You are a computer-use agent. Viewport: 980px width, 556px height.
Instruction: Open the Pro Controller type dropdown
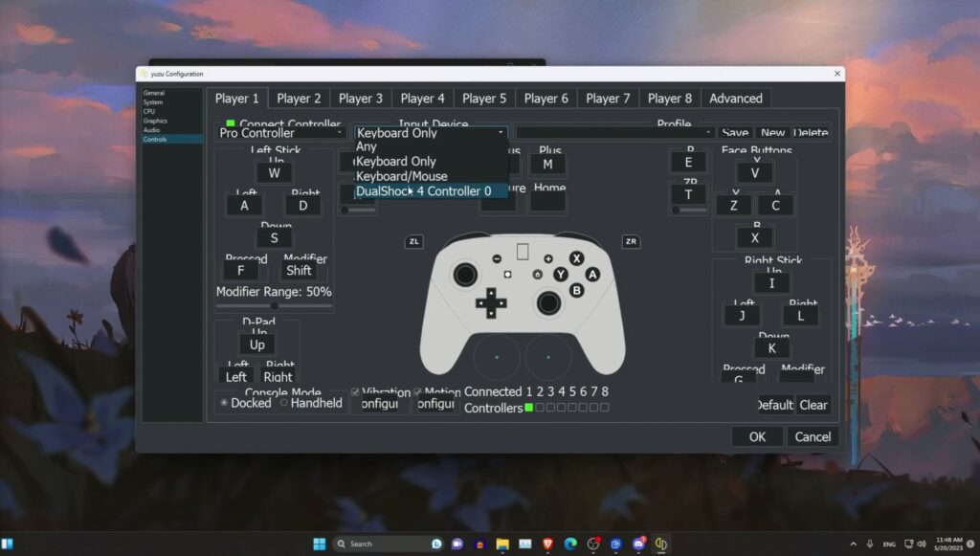point(281,133)
